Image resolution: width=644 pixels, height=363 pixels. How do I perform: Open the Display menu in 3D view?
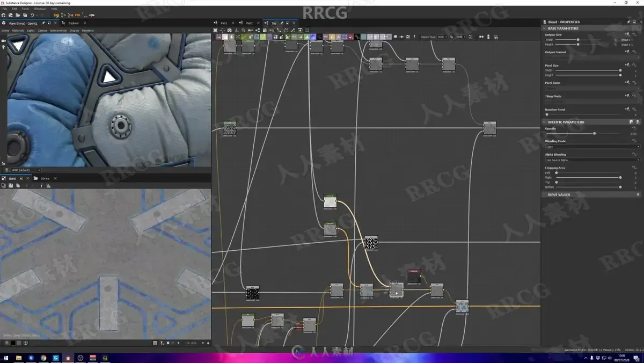click(x=74, y=31)
